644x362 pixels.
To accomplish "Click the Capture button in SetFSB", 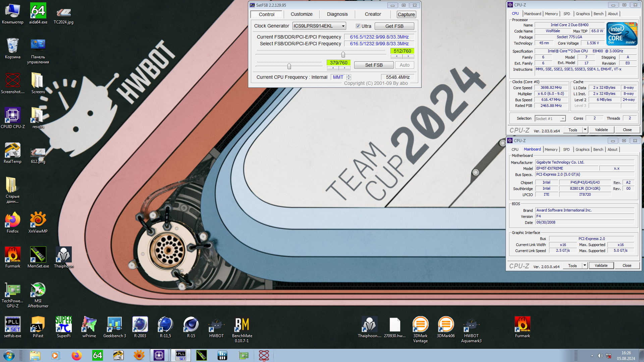I will tap(406, 14).
